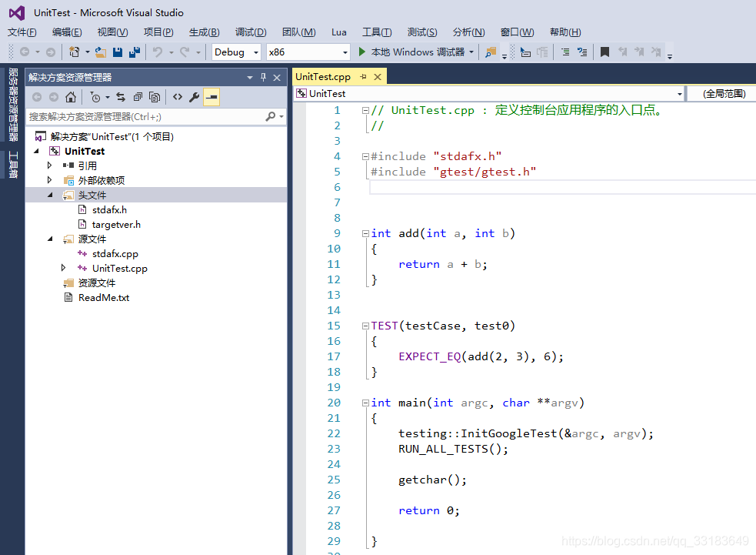The height and width of the screenshot is (555, 756).
Task: Open the 视图(V) menu
Action: point(113,32)
